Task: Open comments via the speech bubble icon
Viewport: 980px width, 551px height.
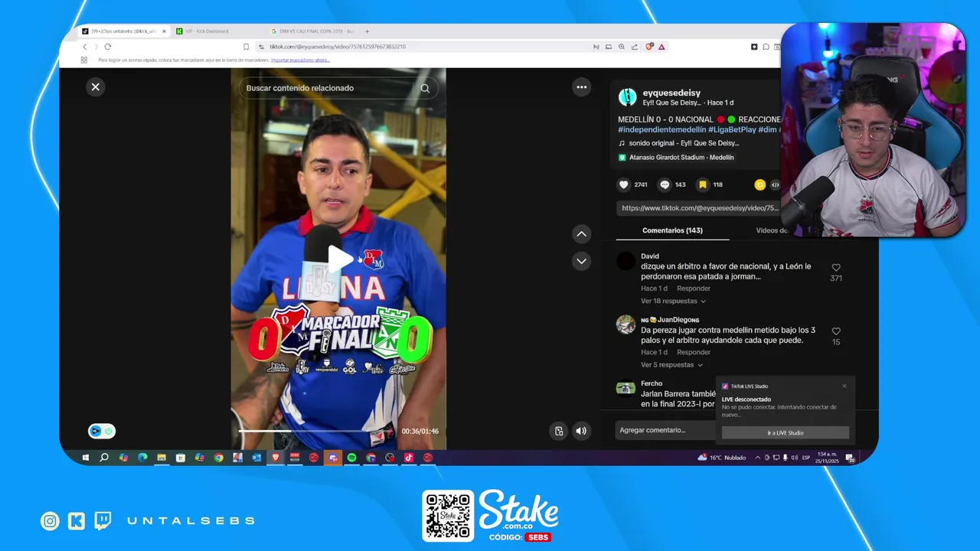Action: 665,184
